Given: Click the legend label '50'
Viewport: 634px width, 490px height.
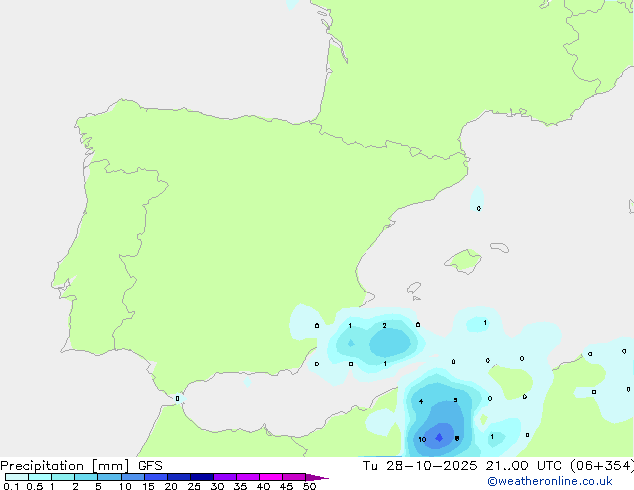Looking at the screenshot, I should coord(310,486).
